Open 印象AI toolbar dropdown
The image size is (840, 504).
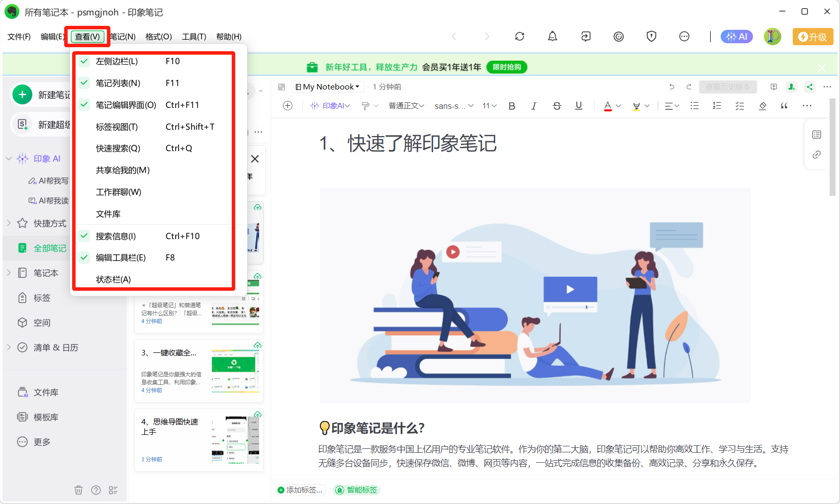click(330, 106)
